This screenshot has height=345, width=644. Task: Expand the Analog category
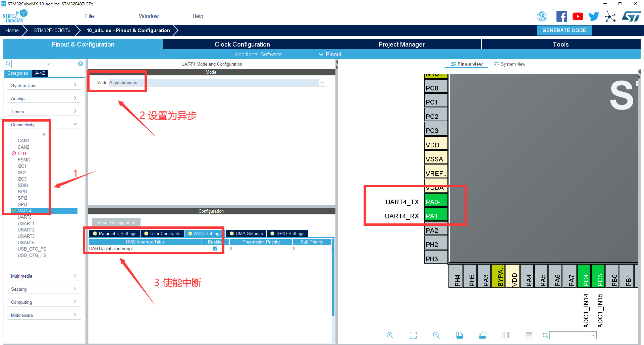click(44, 98)
